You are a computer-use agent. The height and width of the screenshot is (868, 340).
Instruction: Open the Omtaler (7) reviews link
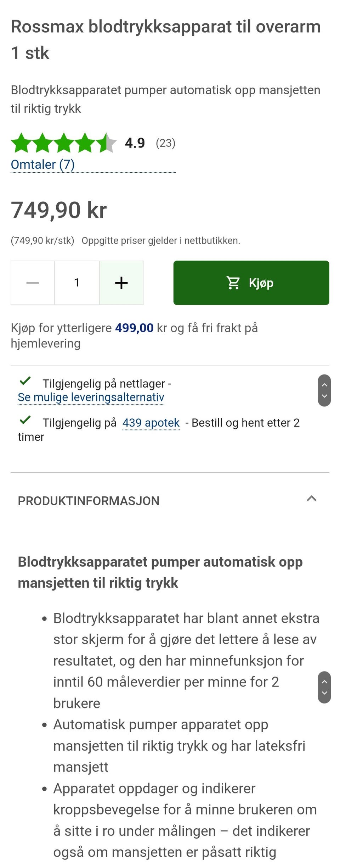42,165
